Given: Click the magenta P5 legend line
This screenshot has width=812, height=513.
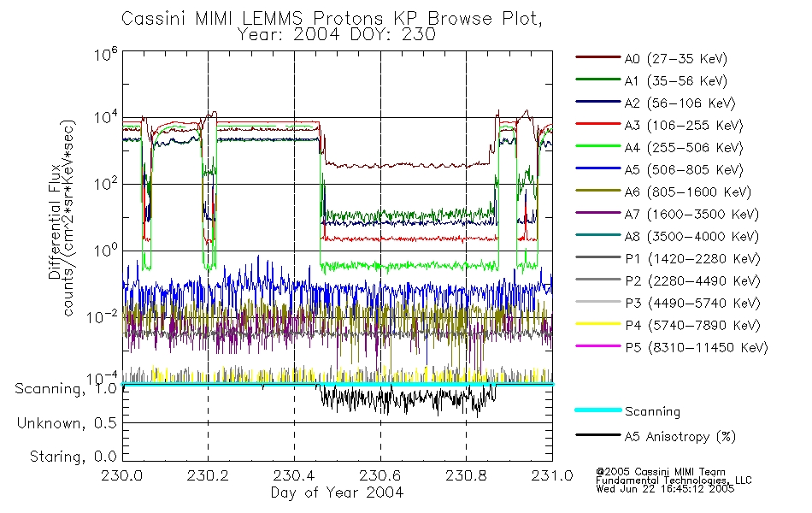Looking at the screenshot, I should 598,345.
